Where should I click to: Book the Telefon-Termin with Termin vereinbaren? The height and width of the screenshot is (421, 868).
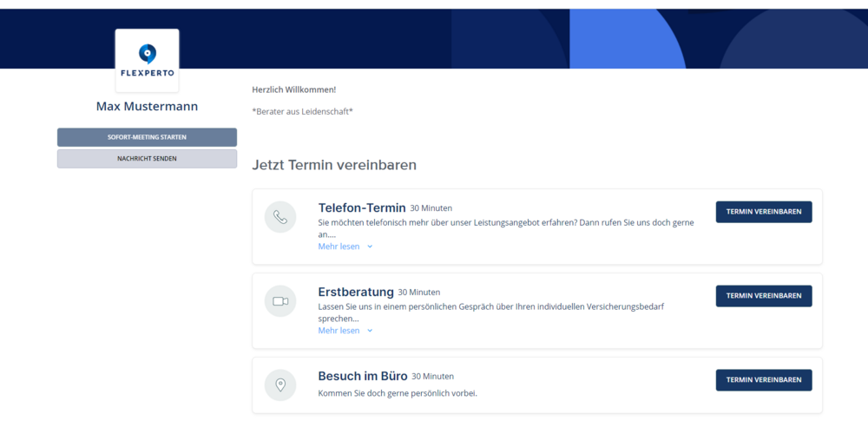pyautogui.click(x=764, y=212)
